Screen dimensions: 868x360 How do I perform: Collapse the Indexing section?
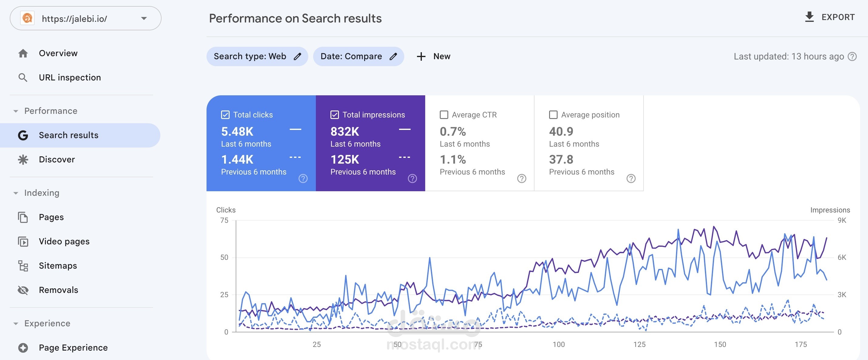(15, 193)
